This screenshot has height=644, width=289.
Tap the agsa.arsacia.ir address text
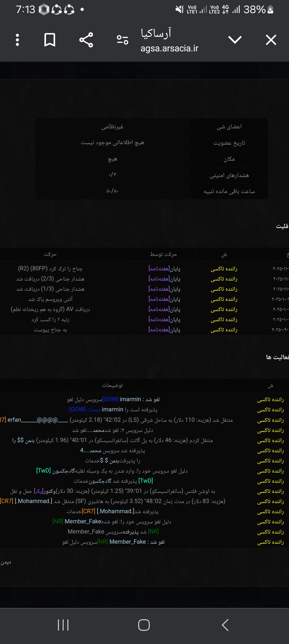(x=169, y=48)
